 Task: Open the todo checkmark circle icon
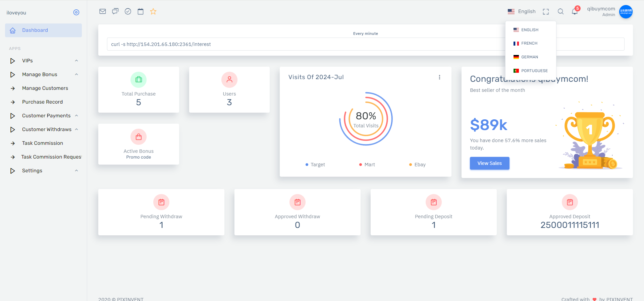[128, 11]
